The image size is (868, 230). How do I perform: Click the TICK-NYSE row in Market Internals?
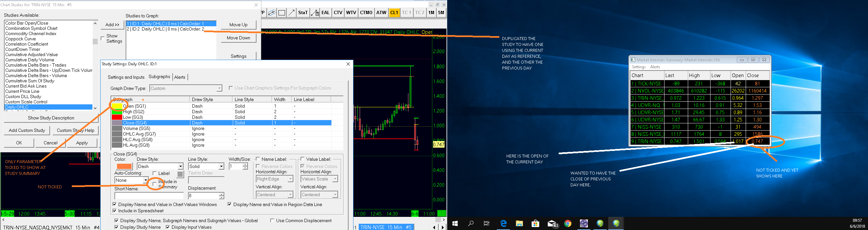[700, 84]
